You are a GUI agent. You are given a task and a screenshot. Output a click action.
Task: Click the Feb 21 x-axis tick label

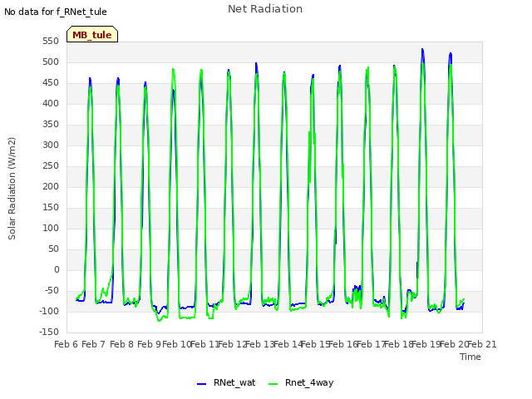(x=482, y=344)
